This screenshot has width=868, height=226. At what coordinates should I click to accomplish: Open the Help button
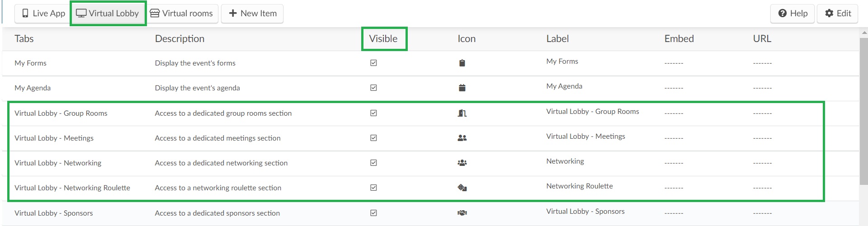[793, 14]
